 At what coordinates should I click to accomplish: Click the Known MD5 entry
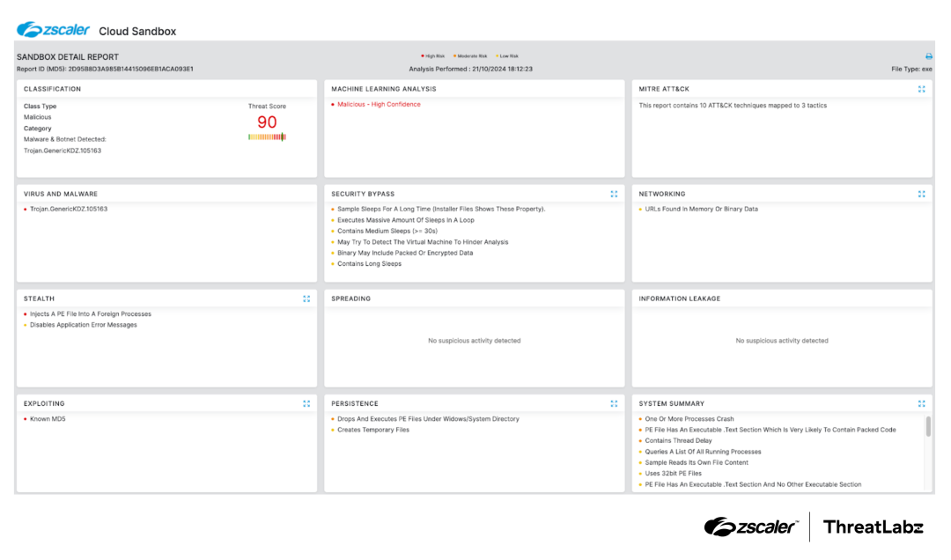[48, 419]
